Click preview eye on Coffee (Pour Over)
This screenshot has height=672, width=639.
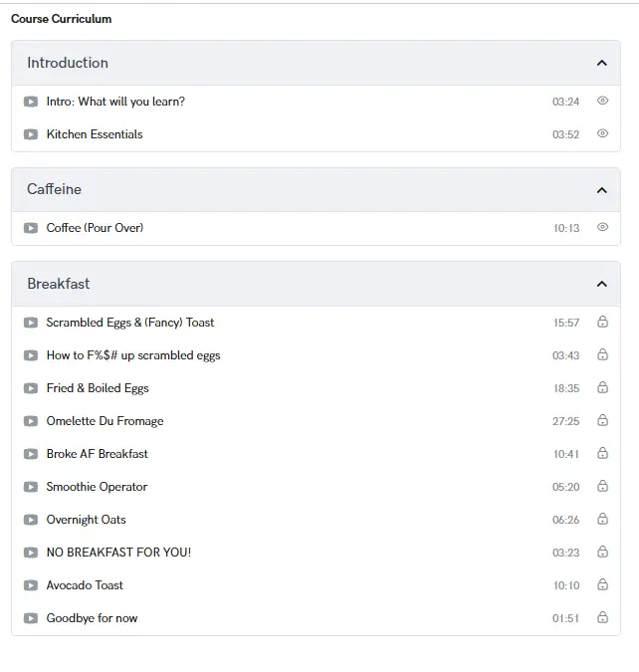pos(602,228)
